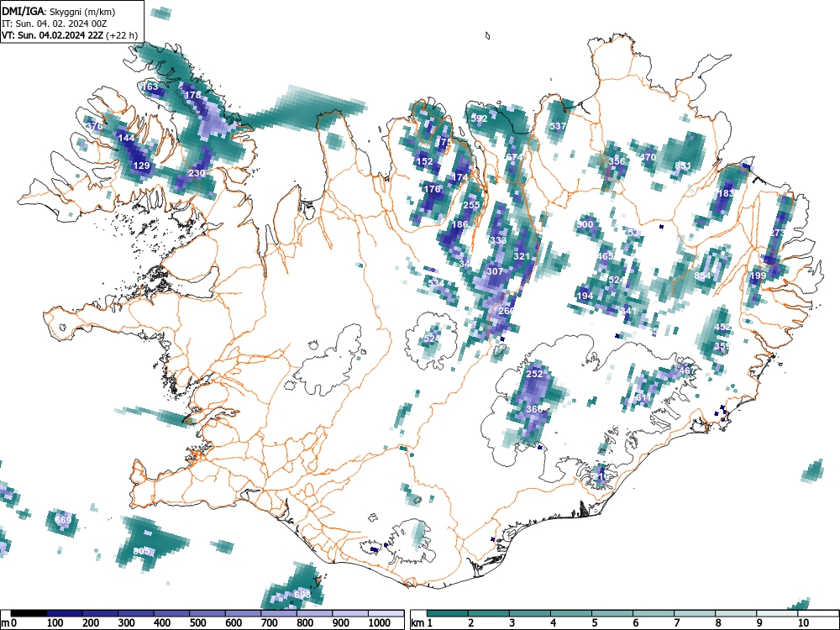Click the '376' visibility value
This screenshot has height=630, width=840.
94,127
